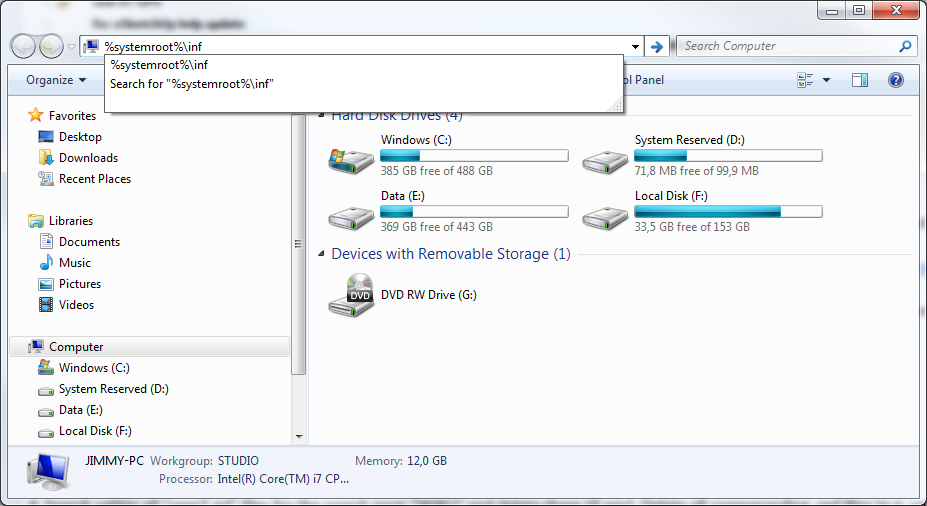This screenshot has height=506, width=927.
Task: Select the Local Disk (F:) drive icon
Action: tap(604, 214)
